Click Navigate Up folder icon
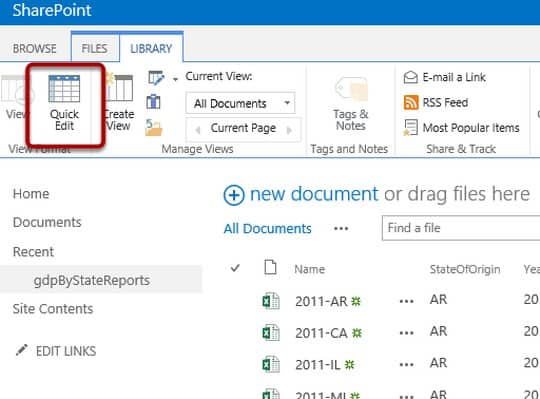 click(x=153, y=127)
